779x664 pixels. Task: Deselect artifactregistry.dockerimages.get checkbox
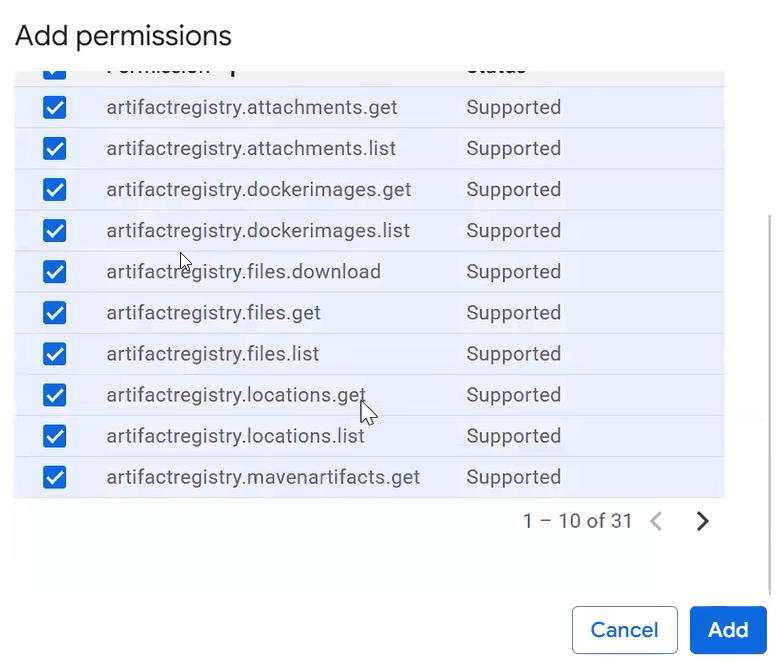(55, 190)
